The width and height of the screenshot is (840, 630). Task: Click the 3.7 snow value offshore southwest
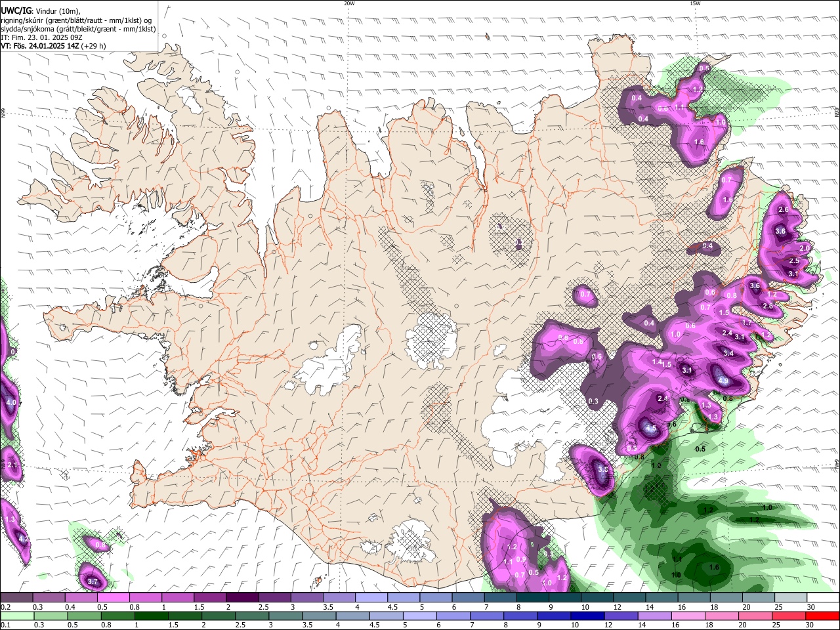pos(93,581)
